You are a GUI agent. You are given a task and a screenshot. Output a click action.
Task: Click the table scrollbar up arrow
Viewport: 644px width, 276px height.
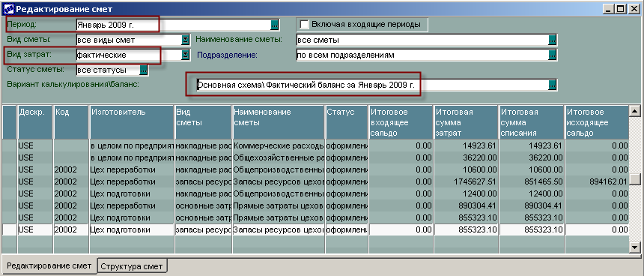[635, 111]
